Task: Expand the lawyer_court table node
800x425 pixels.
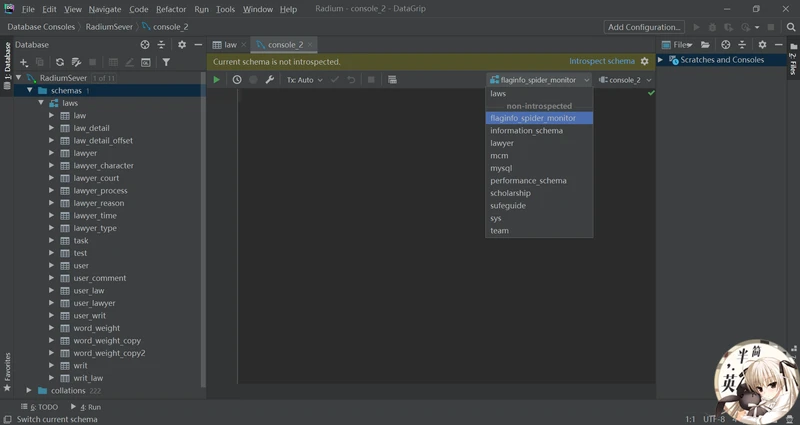Action: tap(52, 178)
